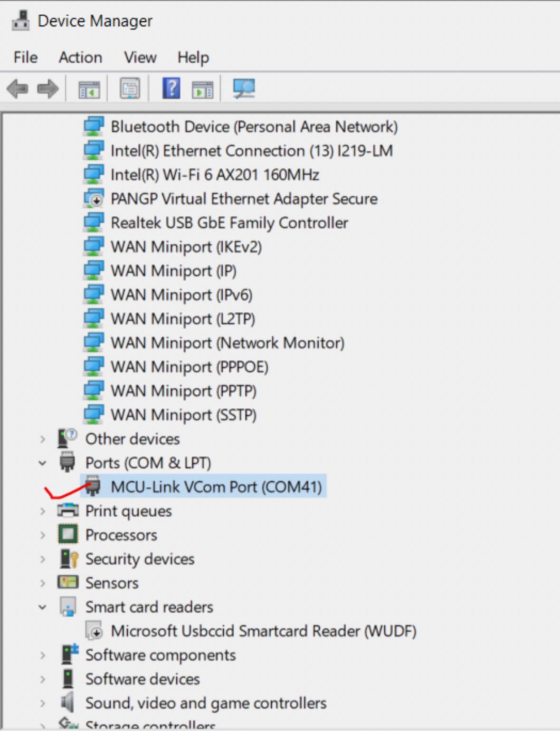This screenshot has height=731, width=560.
Task: Select MCU-Link VCom Port (COM41) device
Action: 216,487
